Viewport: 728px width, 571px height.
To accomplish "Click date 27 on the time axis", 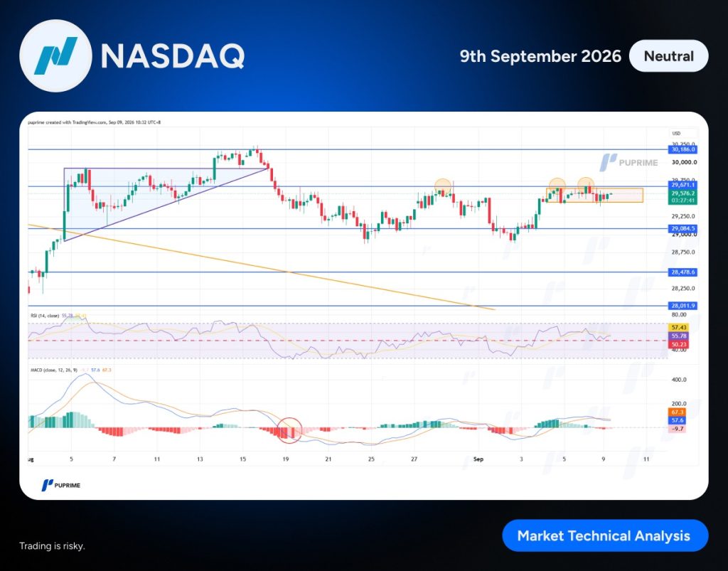I will click(414, 459).
